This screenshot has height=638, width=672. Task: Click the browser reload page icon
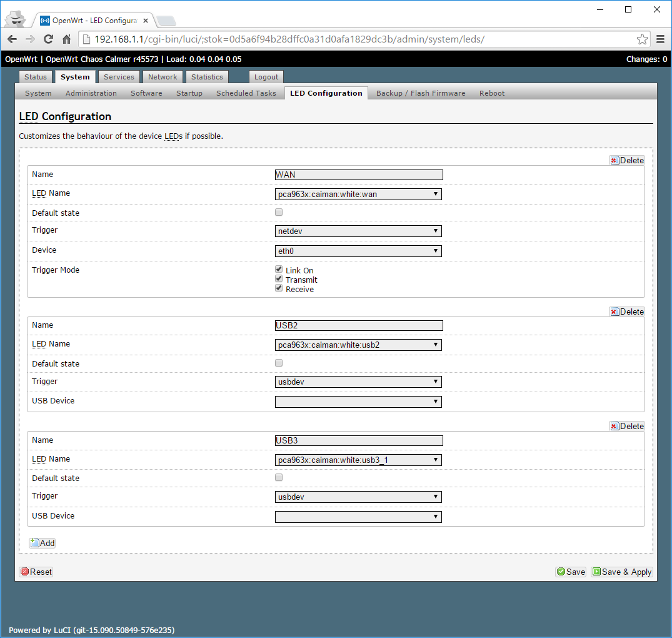tap(48, 39)
